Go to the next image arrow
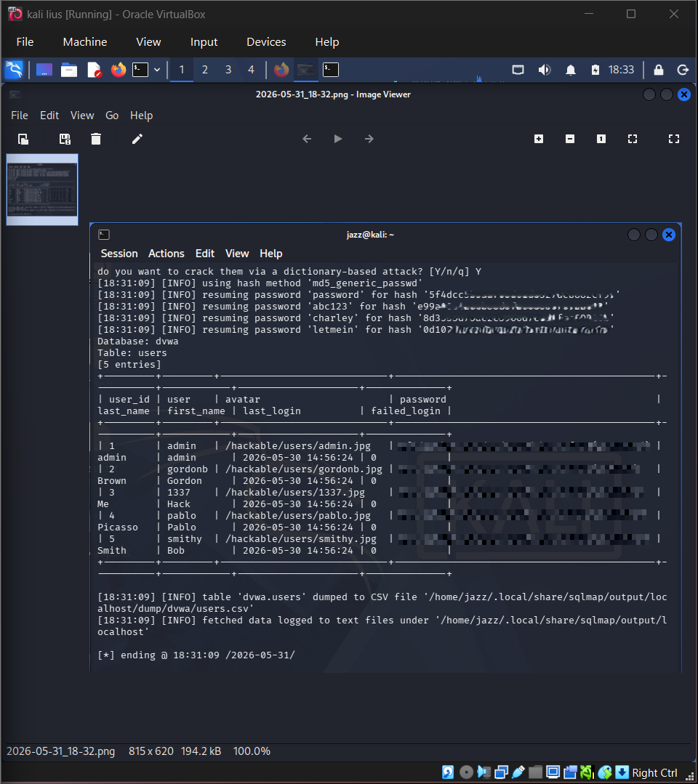 coord(369,139)
